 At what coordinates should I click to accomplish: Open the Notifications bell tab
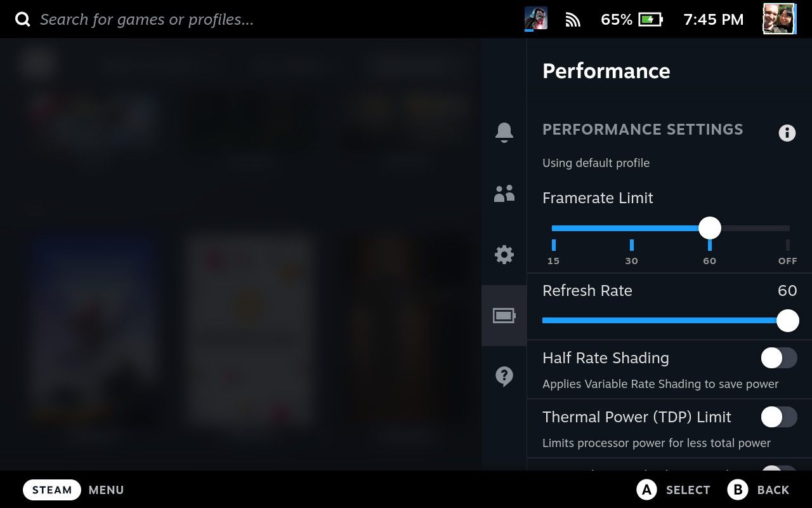coord(504,132)
